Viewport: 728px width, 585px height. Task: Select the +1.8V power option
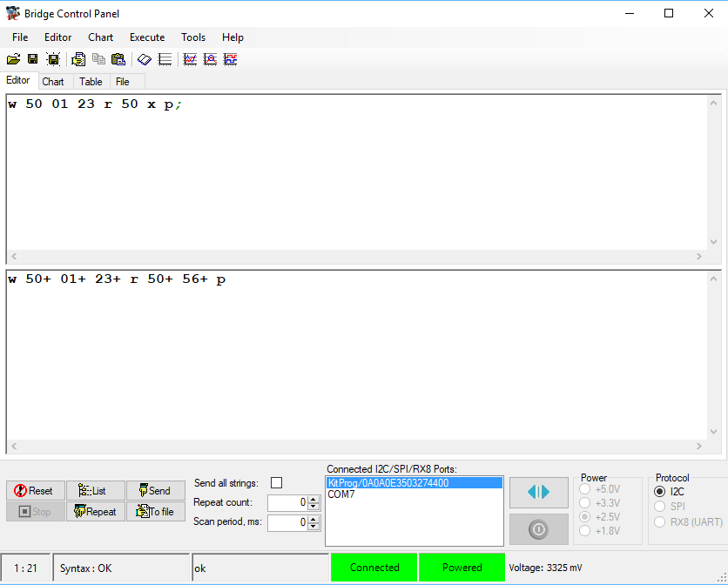click(x=585, y=531)
